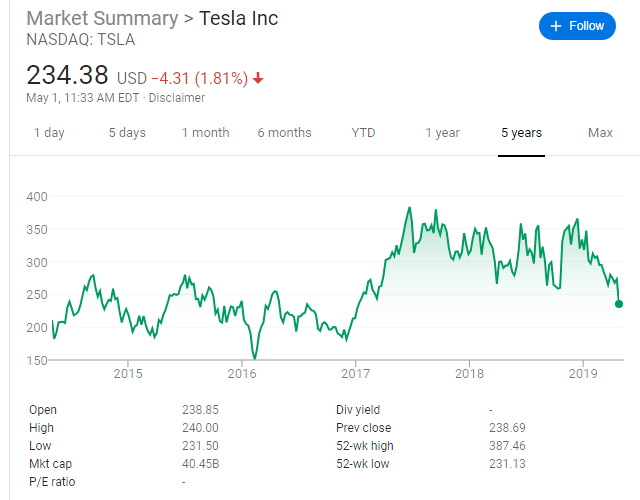
Task: Click the plus icon in Follow button
Action: click(x=555, y=26)
